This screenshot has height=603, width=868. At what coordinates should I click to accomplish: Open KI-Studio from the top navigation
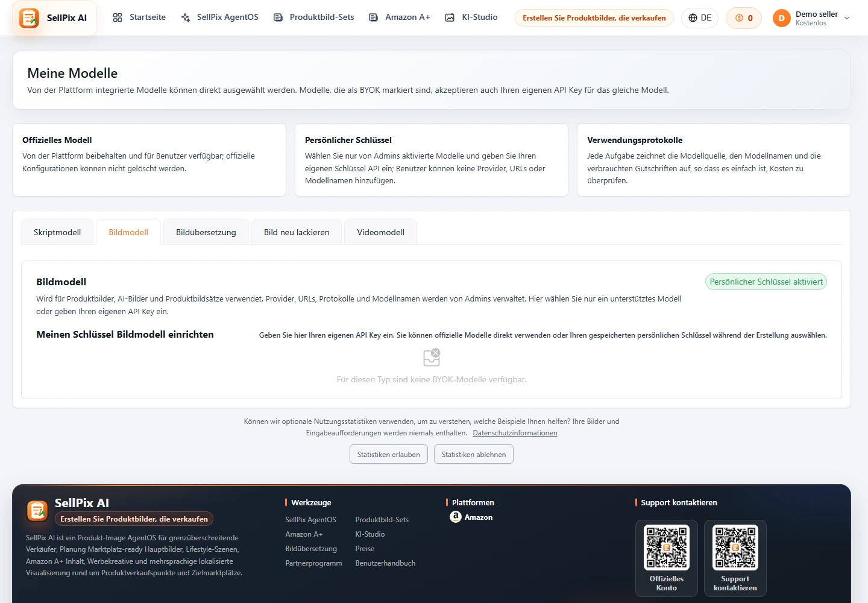click(471, 17)
